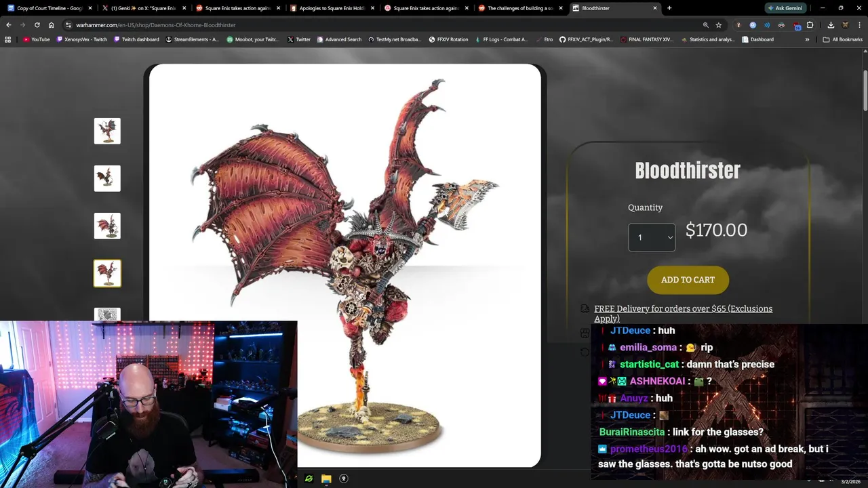Select the highlighted fourth Bloodthirster thumbnail
Screen dimensions: 868x488
[x=107, y=273]
